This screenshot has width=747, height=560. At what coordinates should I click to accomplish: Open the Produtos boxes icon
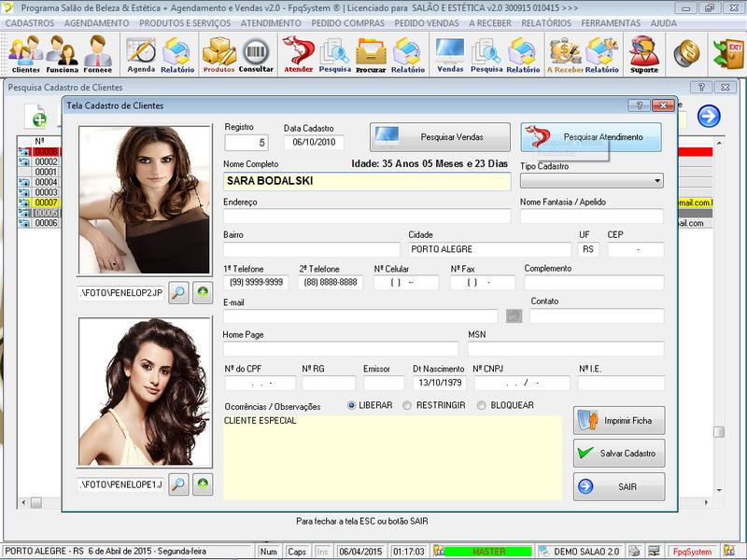point(218,55)
